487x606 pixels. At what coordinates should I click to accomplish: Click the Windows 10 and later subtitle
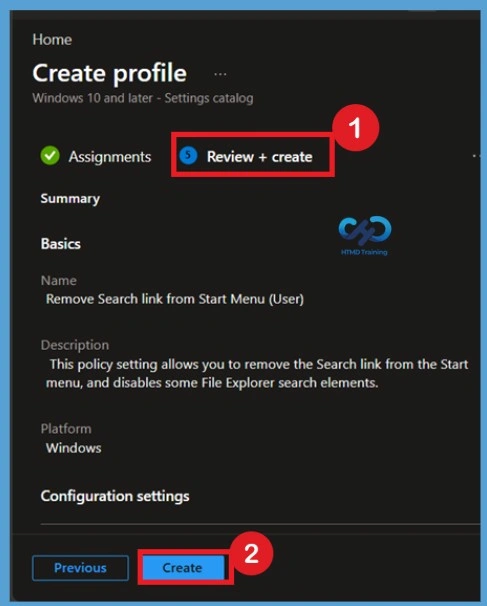point(143,98)
